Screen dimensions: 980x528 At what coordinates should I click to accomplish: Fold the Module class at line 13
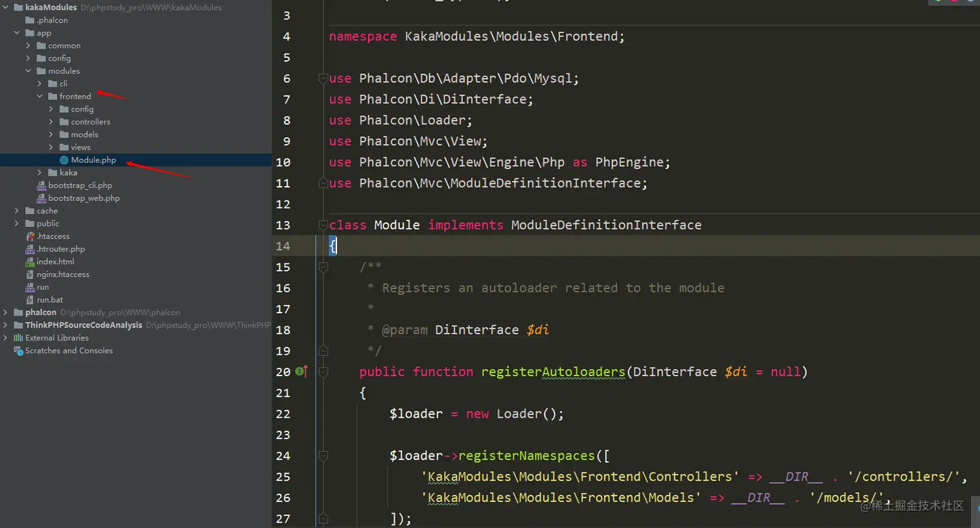point(323,225)
